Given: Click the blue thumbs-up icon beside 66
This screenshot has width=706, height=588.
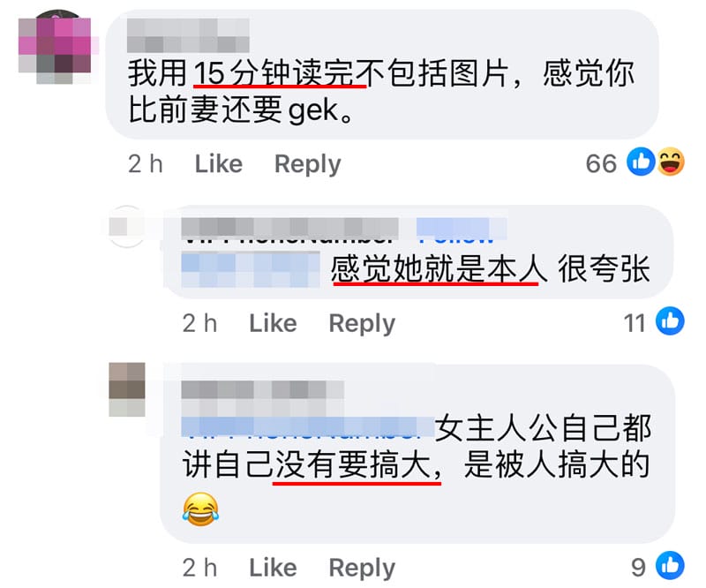Looking at the screenshot, I should [x=642, y=162].
